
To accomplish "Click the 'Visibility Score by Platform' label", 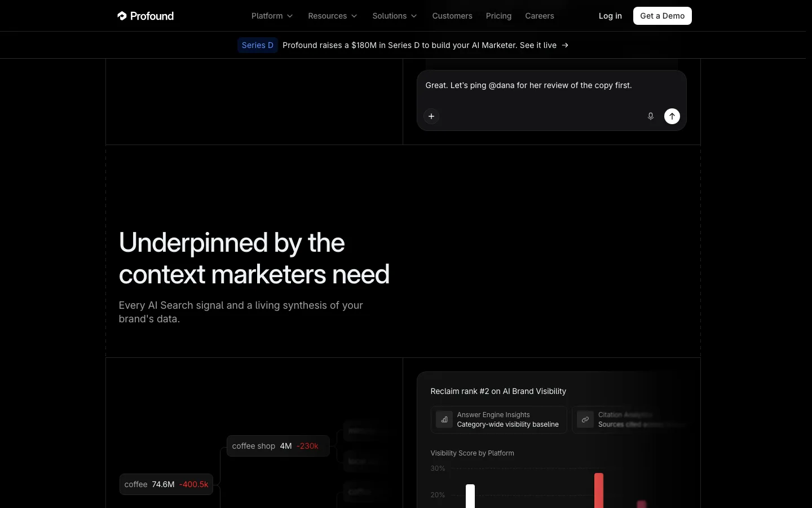I will [473, 453].
